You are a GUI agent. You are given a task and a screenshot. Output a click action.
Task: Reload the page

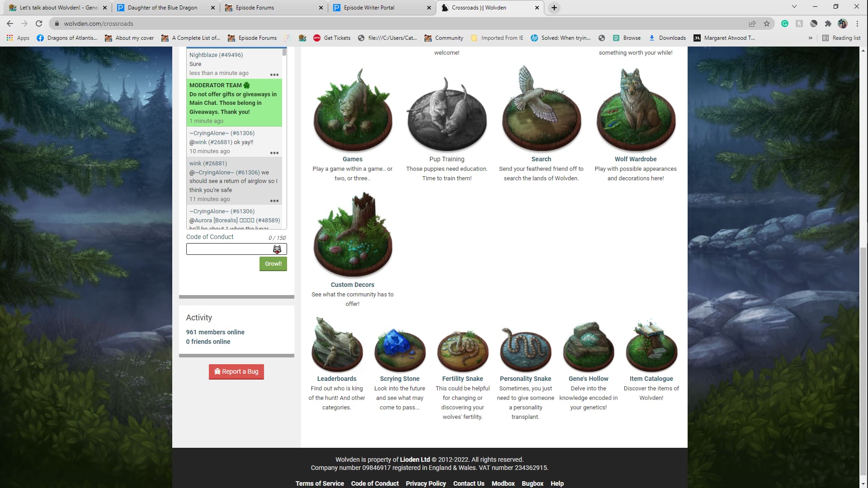point(39,23)
